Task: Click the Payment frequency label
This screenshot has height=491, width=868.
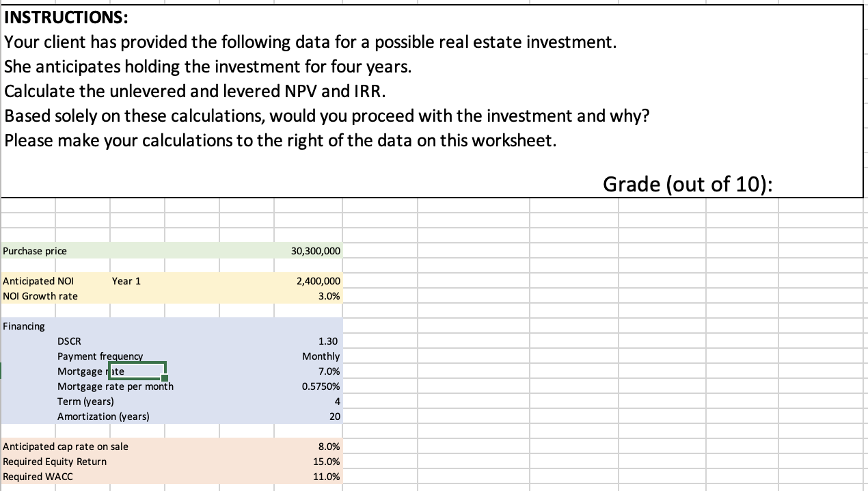Action: [100, 356]
